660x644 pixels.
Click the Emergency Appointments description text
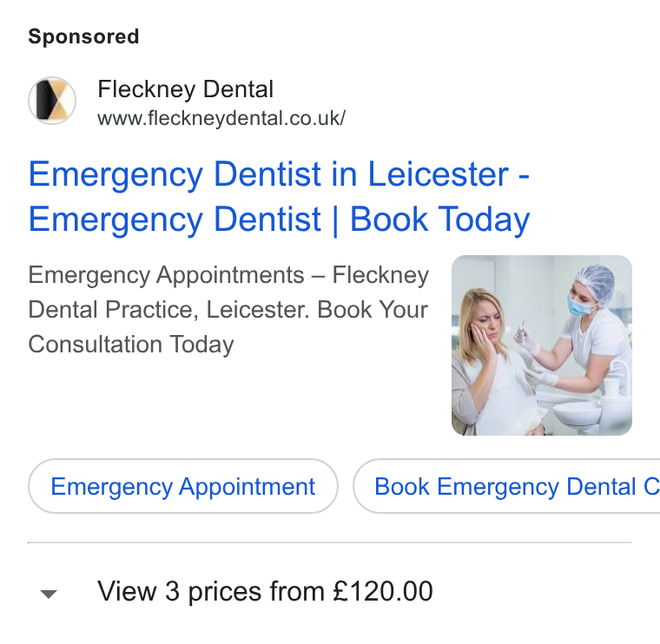click(x=228, y=310)
